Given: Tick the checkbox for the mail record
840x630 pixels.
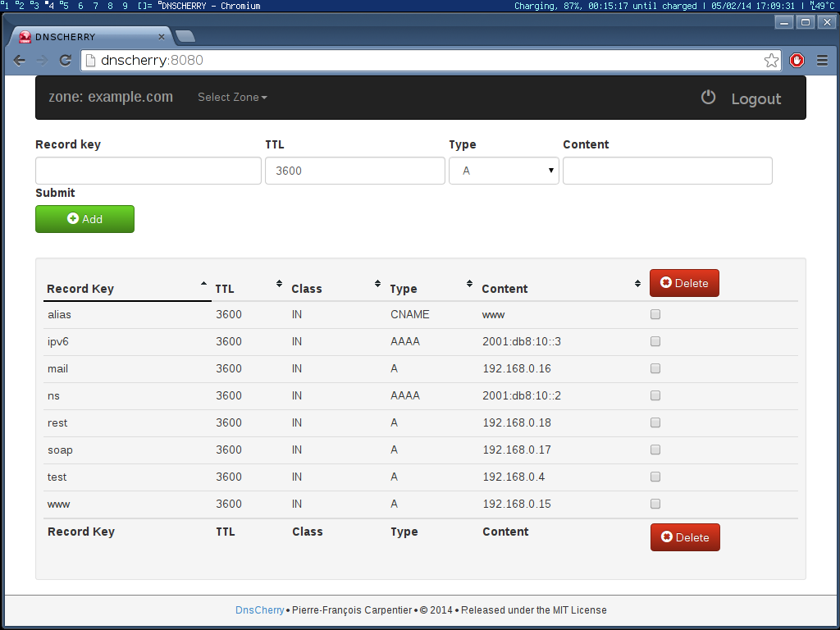Looking at the screenshot, I should [655, 368].
